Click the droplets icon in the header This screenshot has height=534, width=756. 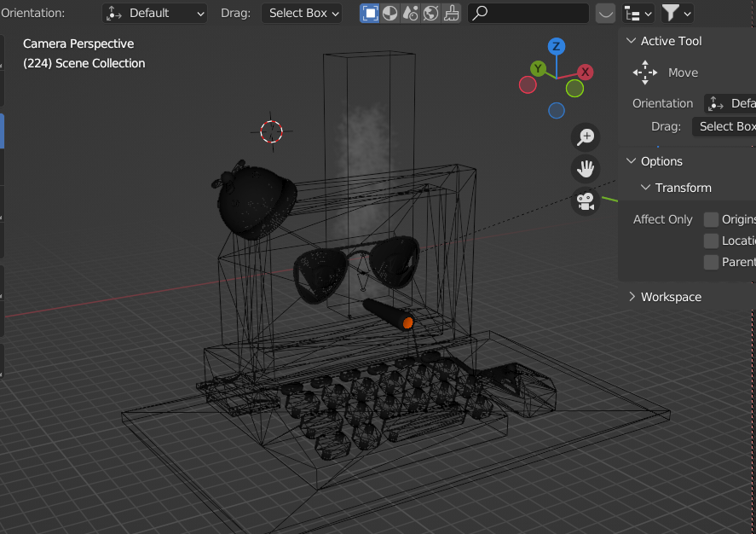pos(410,13)
